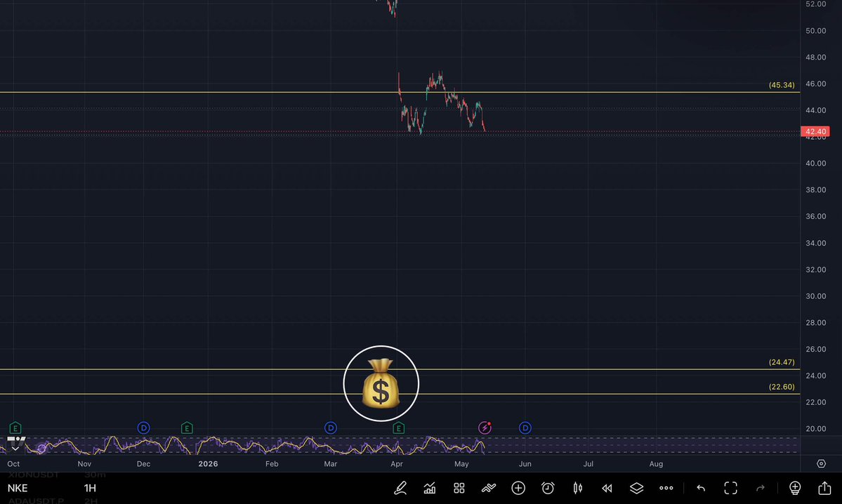Undo the last chart action
Image resolution: width=842 pixels, height=504 pixels.
[x=701, y=488]
